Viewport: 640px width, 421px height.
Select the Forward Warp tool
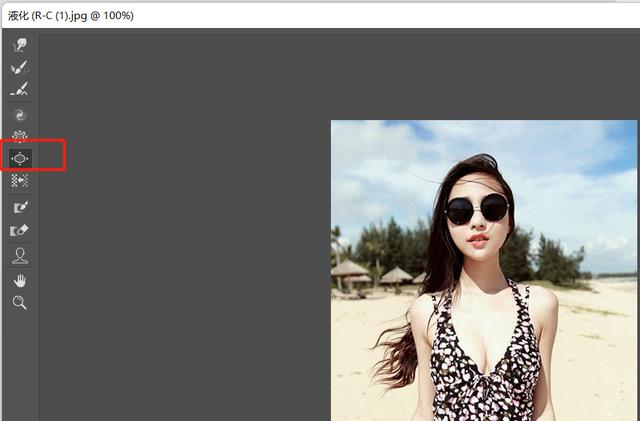tap(20, 45)
